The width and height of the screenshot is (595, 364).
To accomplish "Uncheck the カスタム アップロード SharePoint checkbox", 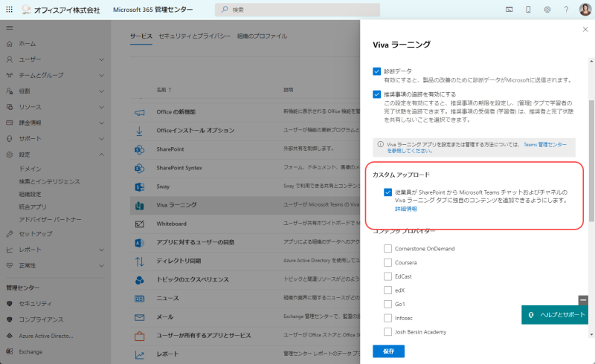I will (x=387, y=192).
